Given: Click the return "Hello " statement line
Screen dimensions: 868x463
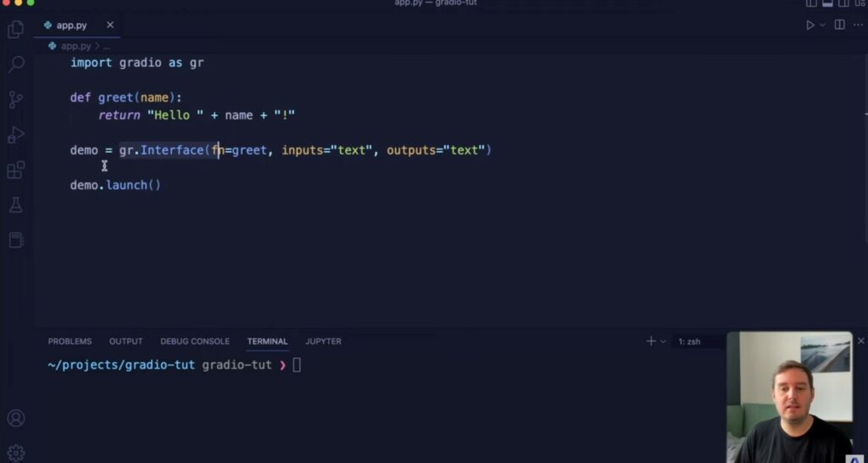Looking at the screenshot, I should tap(197, 115).
